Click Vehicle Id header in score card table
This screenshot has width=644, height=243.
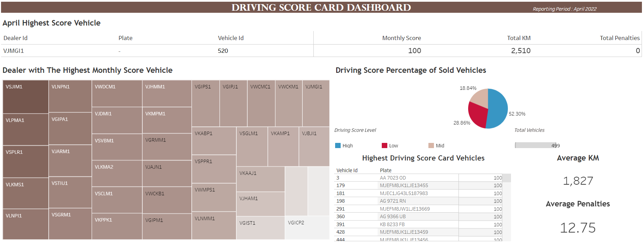tap(347, 170)
